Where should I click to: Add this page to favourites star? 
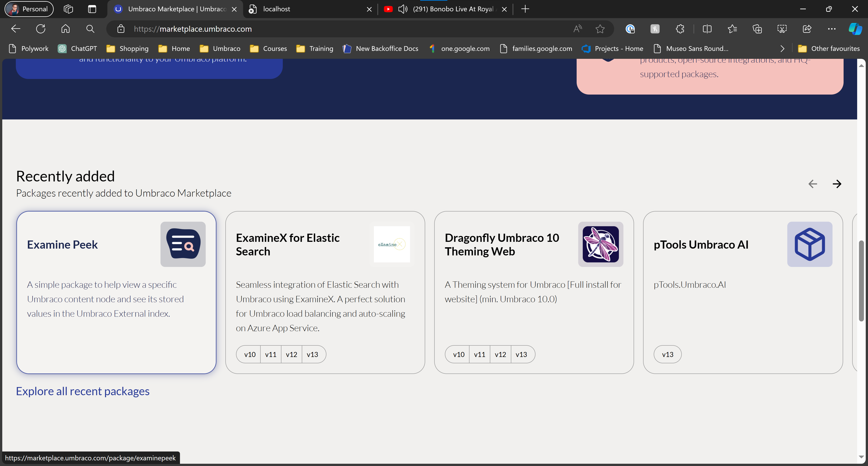pos(600,29)
